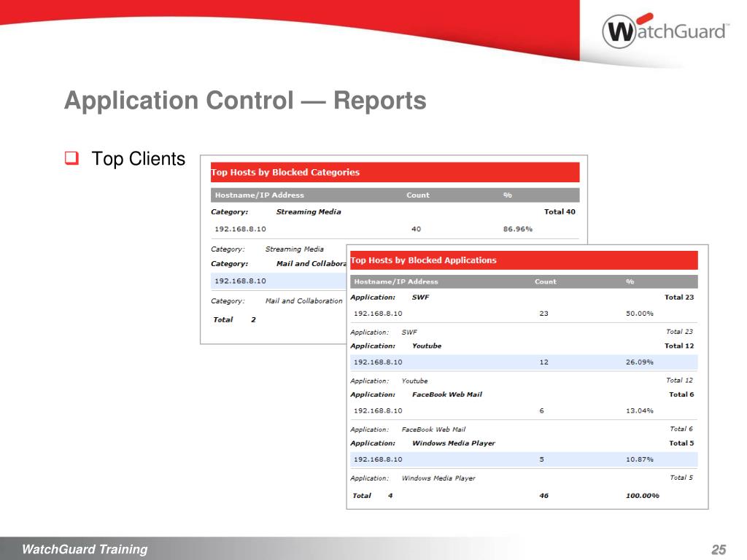
Task: Click the 192.168.8.10 host in Windows Media Player row
Action: pyautogui.click(x=378, y=459)
